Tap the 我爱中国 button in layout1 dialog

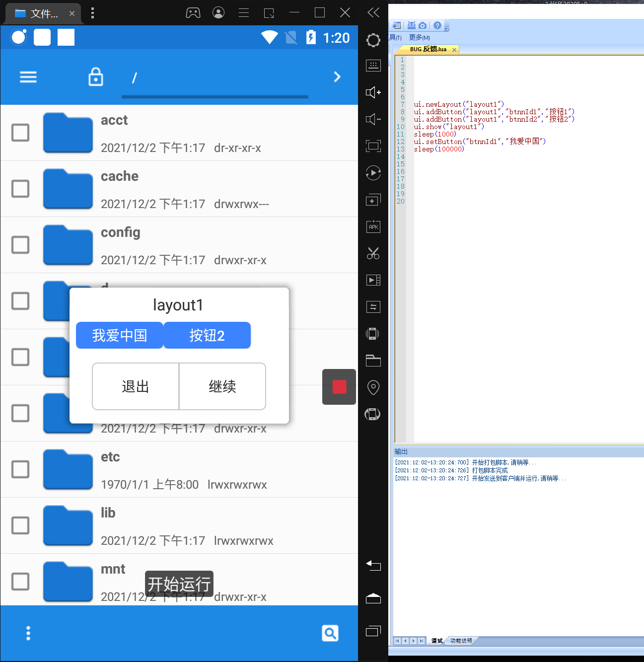point(120,335)
